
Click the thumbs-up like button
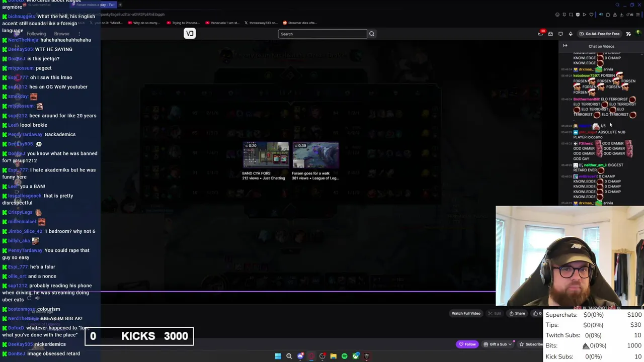pos(537,313)
